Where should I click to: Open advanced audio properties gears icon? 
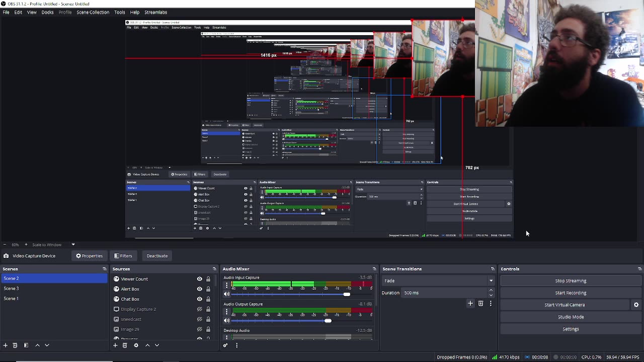[225, 345]
